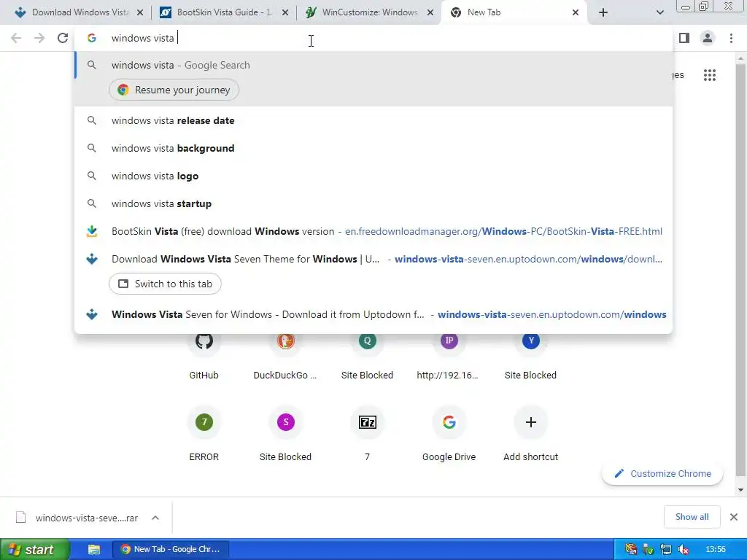Image resolution: width=747 pixels, height=560 pixels.
Task: Expand the download item options chevron
Action: [155, 518]
